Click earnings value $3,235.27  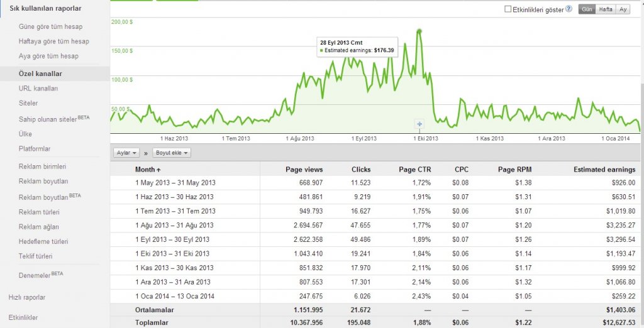coord(620,225)
